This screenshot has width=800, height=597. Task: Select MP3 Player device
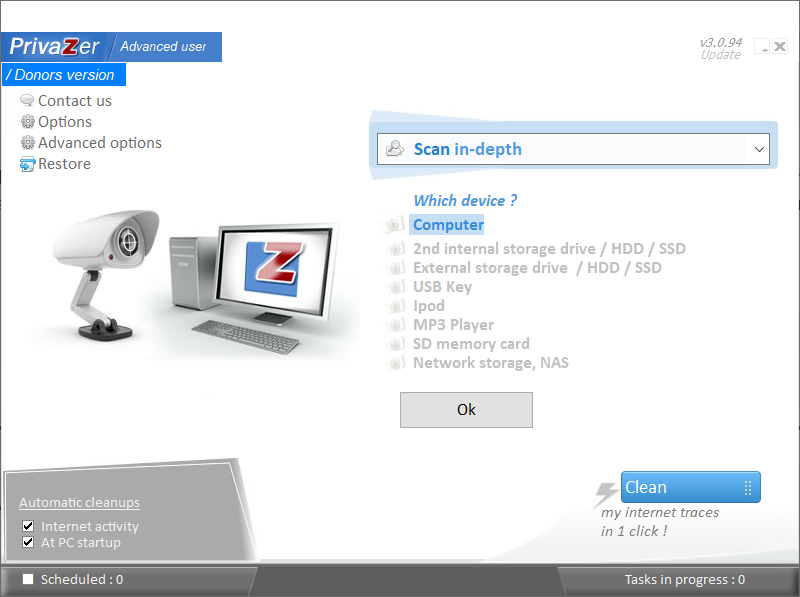click(x=453, y=325)
